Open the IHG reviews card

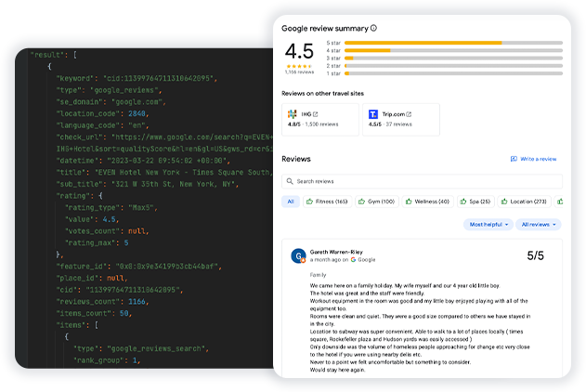[320, 120]
